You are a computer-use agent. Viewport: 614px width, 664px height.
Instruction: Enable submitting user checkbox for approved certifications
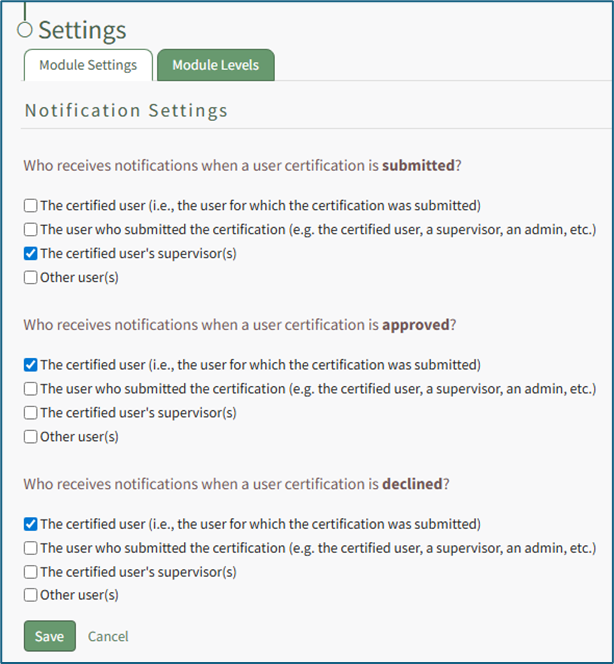[x=31, y=389]
